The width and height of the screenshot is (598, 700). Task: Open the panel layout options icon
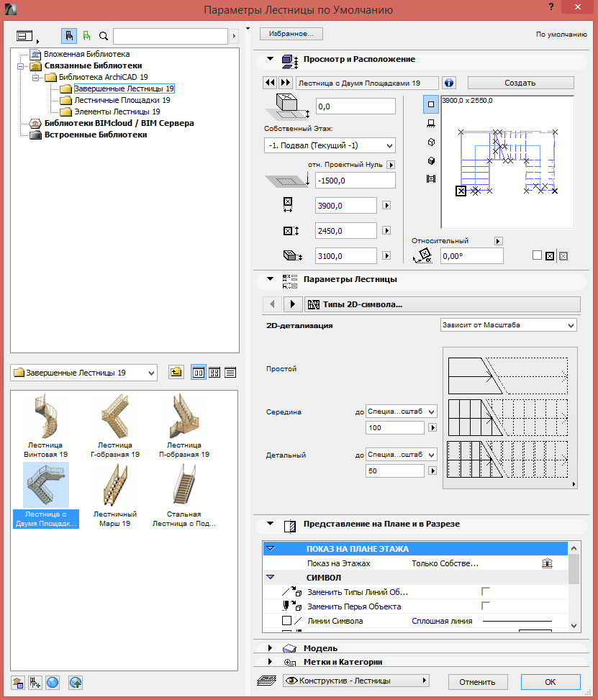point(25,36)
